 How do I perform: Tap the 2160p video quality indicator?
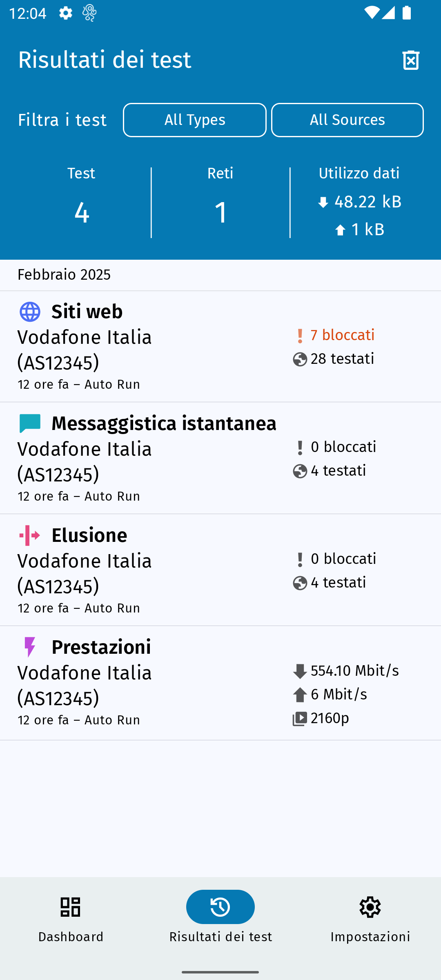[x=321, y=718]
